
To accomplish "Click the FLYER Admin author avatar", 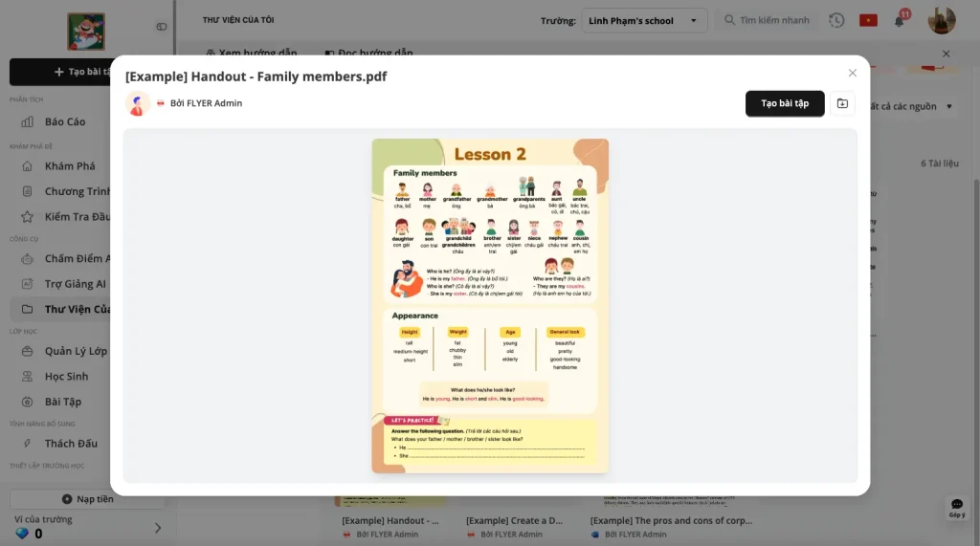I will point(138,103).
